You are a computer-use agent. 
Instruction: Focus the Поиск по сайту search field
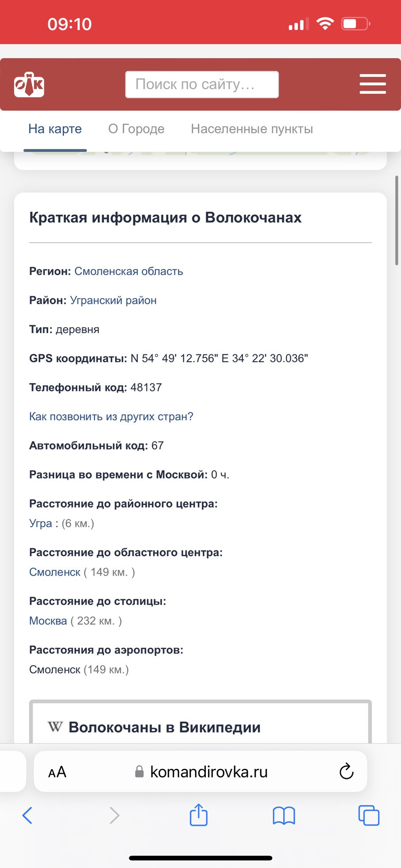[202, 84]
